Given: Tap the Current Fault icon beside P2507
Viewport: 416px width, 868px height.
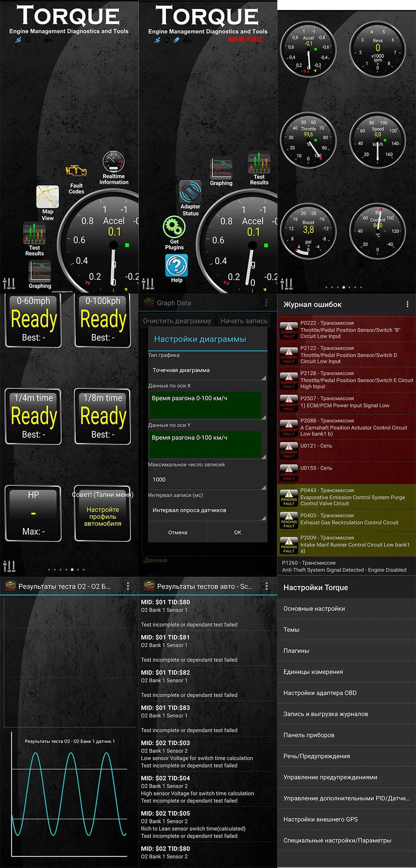Looking at the screenshot, I should (289, 403).
